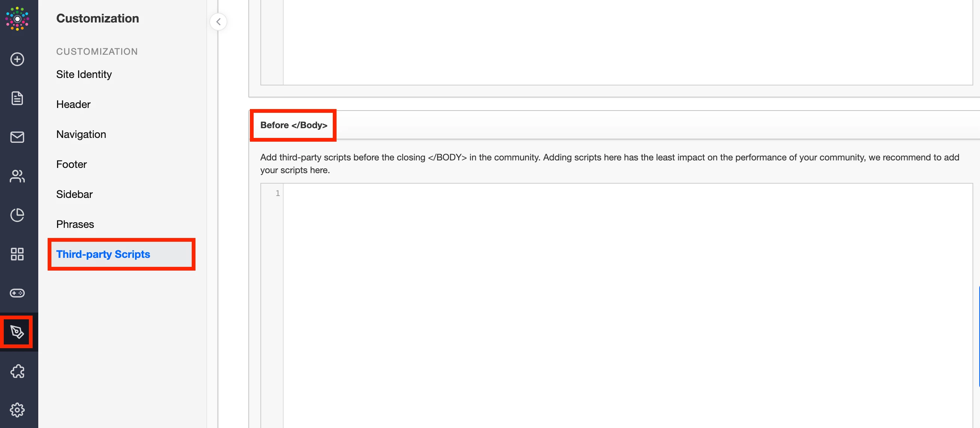This screenshot has width=980, height=428.
Task: Open the document content icon
Action: click(17, 98)
